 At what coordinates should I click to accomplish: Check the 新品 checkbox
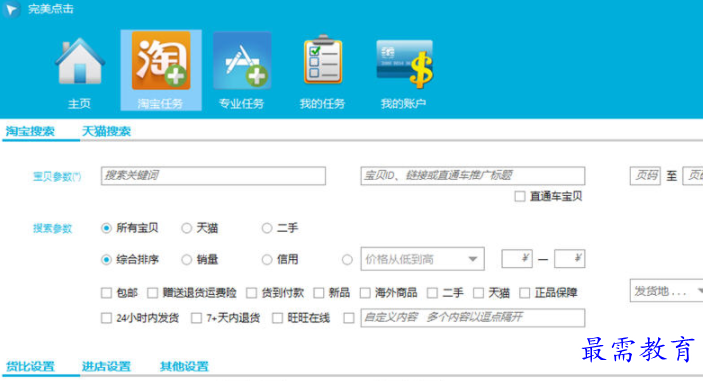point(319,293)
